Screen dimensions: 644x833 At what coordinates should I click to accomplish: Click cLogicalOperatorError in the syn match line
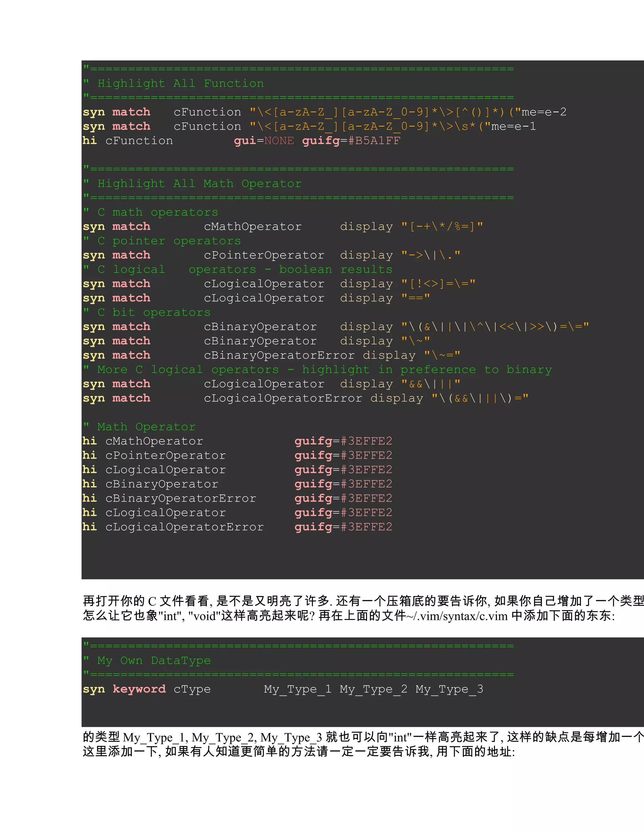pos(283,398)
